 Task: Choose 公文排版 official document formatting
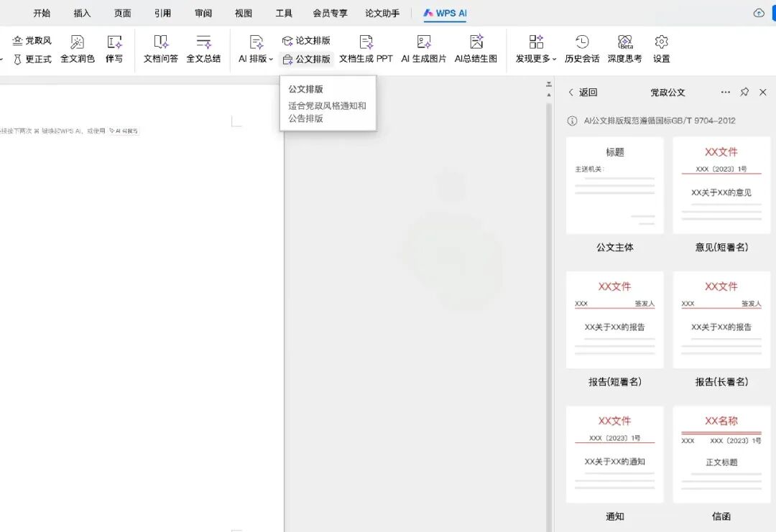(x=306, y=60)
